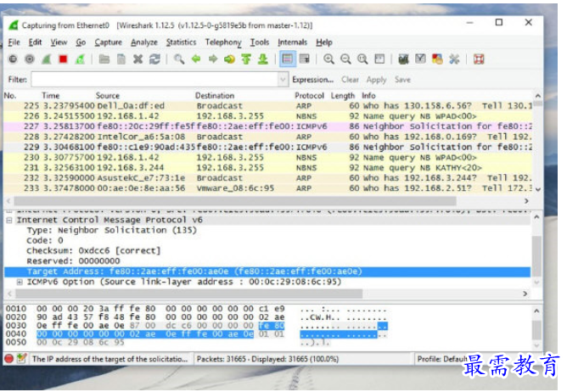Open the capture interfaces list icon
The width and height of the screenshot is (567, 392).
[13, 59]
